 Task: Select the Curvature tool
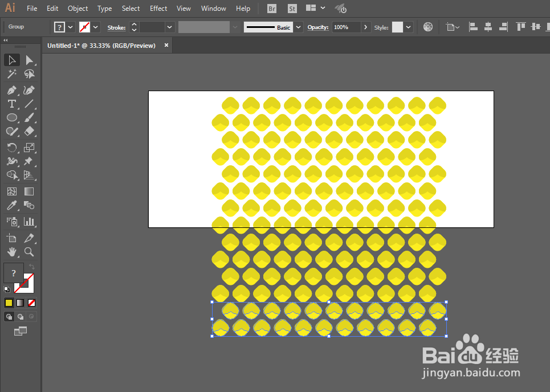[x=29, y=91]
